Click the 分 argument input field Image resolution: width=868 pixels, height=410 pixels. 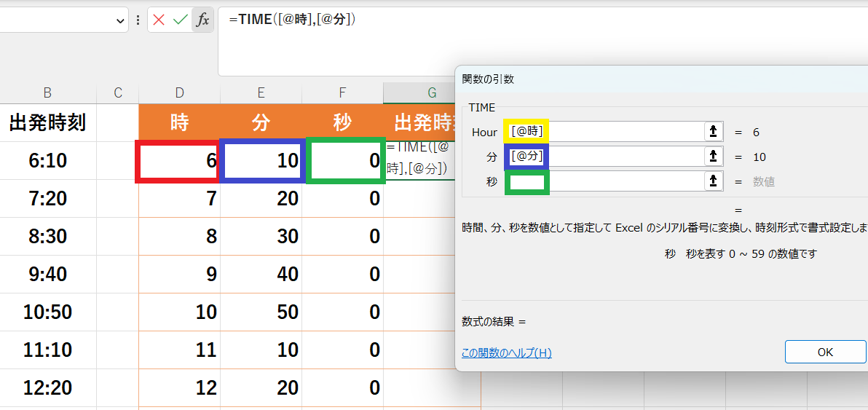coord(604,157)
